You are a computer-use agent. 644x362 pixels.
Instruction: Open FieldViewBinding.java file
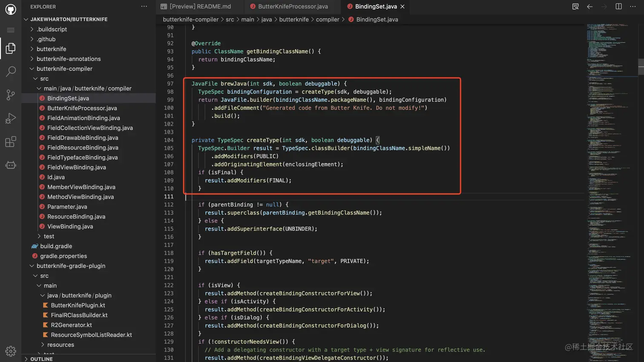click(x=89, y=167)
